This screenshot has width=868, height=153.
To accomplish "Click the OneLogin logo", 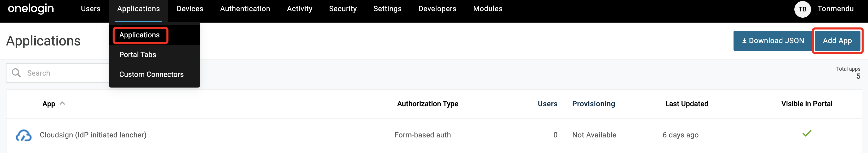I will [x=31, y=9].
